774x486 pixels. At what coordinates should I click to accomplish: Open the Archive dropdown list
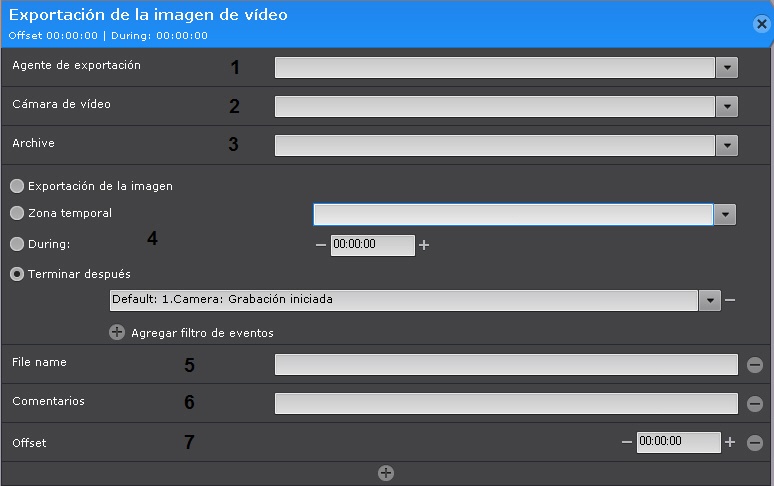(x=727, y=146)
